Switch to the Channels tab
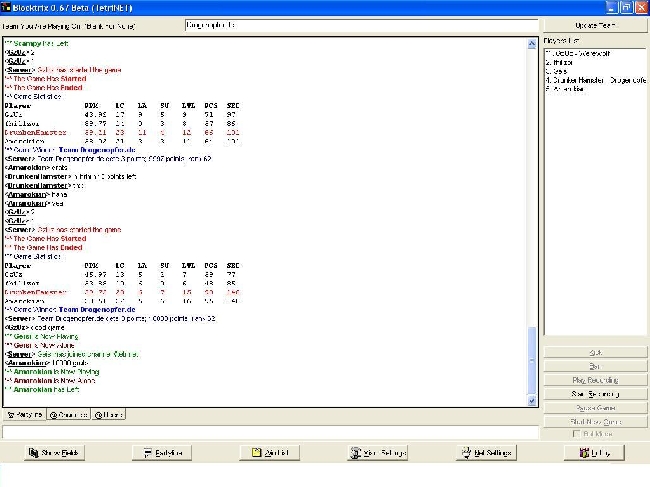Viewport: 650px width, 487px height. point(68,414)
